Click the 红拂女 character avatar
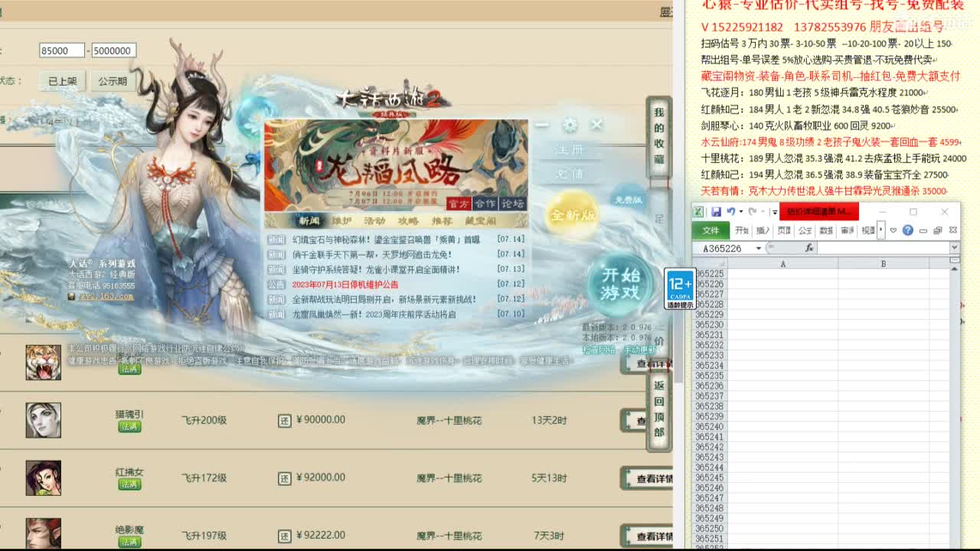The width and height of the screenshot is (980, 551). pyautogui.click(x=44, y=478)
